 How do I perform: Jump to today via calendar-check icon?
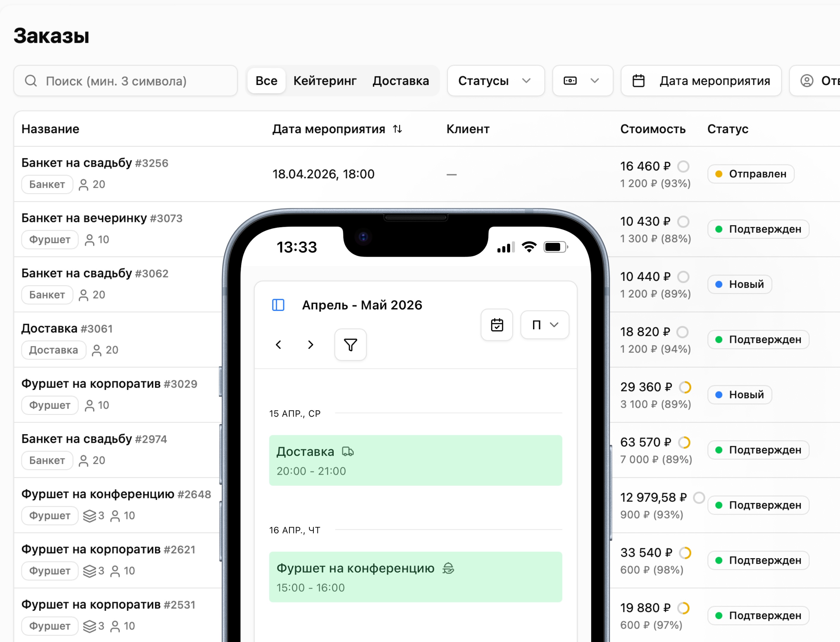[x=497, y=325]
